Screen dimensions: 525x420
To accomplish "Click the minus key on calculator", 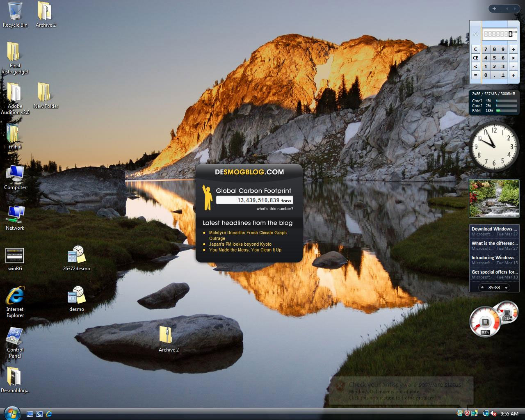I will 513,66.
